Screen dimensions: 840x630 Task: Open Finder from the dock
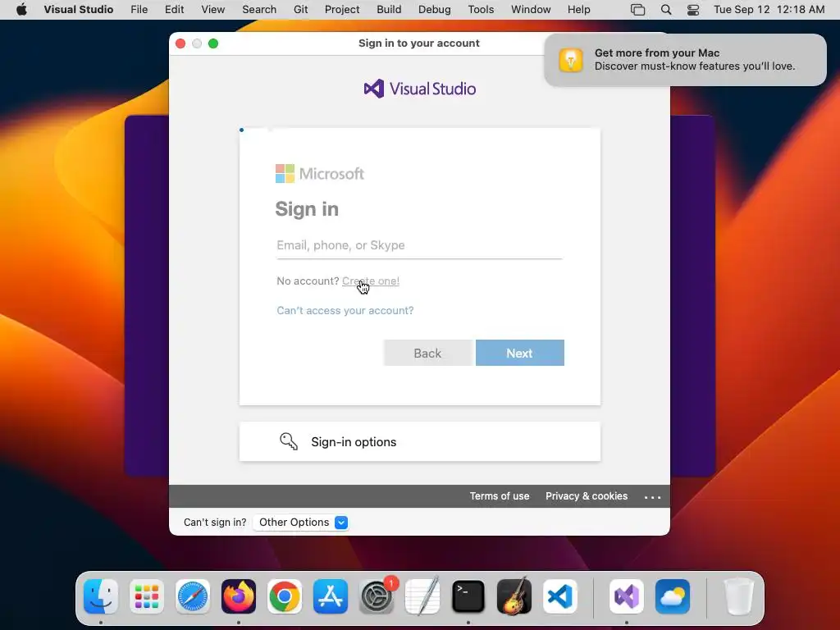point(101,596)
